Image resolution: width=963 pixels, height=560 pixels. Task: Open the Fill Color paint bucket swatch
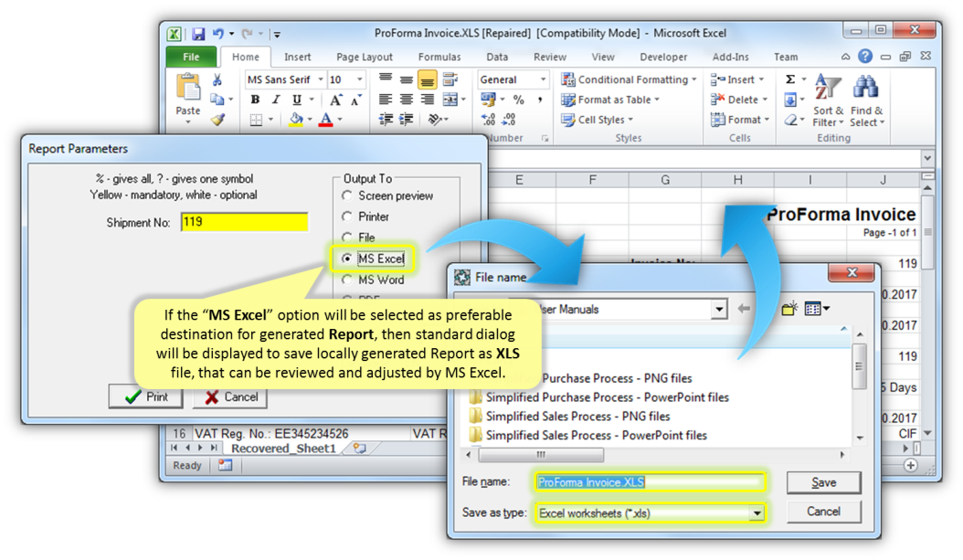click(297, 120)
